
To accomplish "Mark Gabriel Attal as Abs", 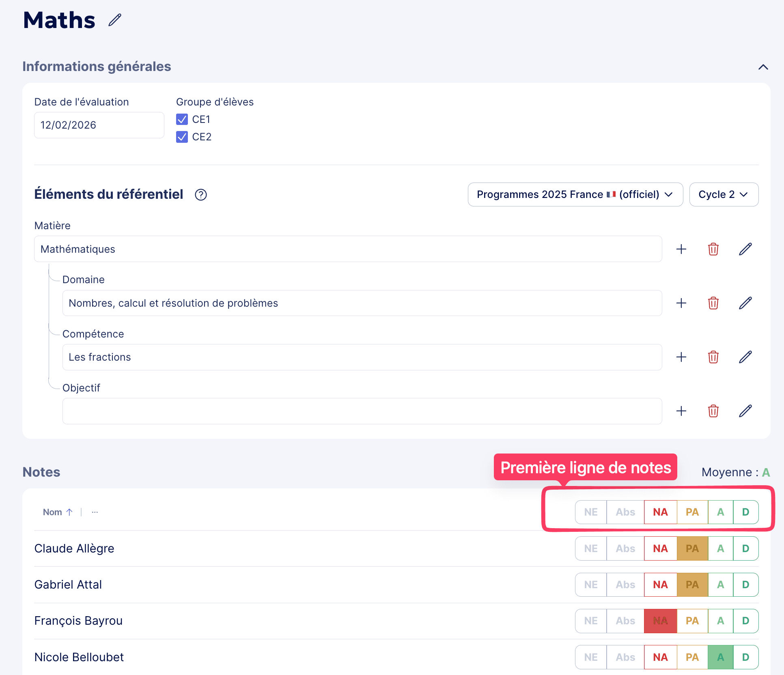I will pyautogui.click(x=625, y=585).
